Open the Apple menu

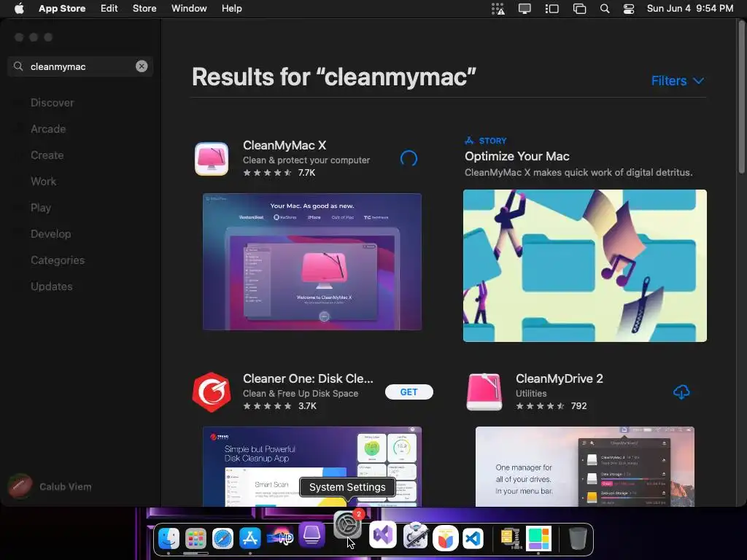[19, 9]
